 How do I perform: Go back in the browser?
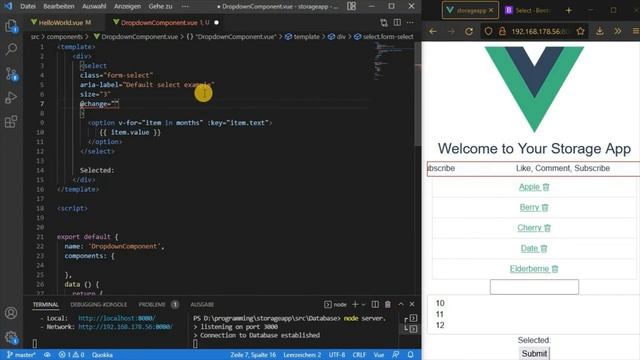[433, 31]
